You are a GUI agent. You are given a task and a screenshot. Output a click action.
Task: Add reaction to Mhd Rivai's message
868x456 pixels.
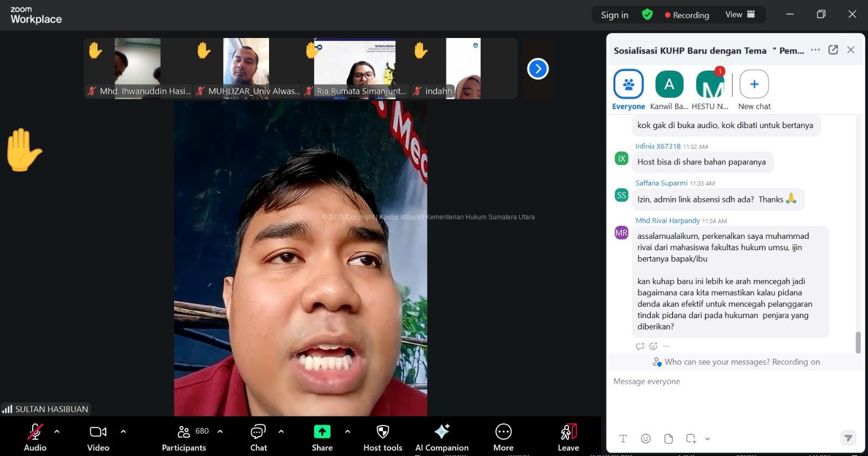click(x=653, y=346)
